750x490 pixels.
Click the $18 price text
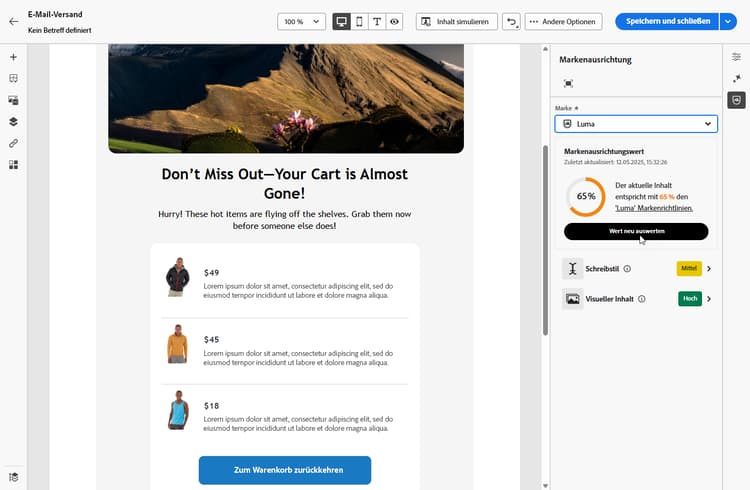[211, 406]
